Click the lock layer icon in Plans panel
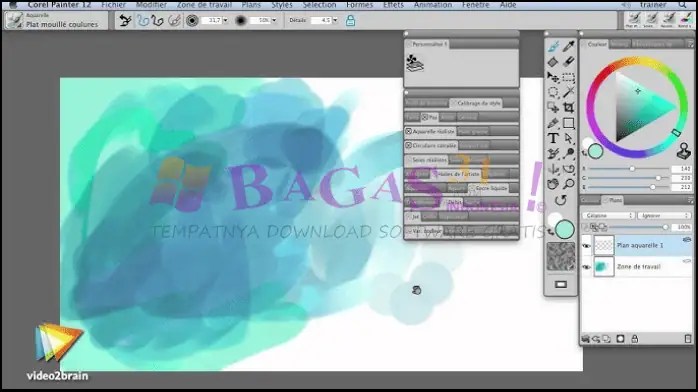Viewport: 698px width, 392px height. (635, 339)
